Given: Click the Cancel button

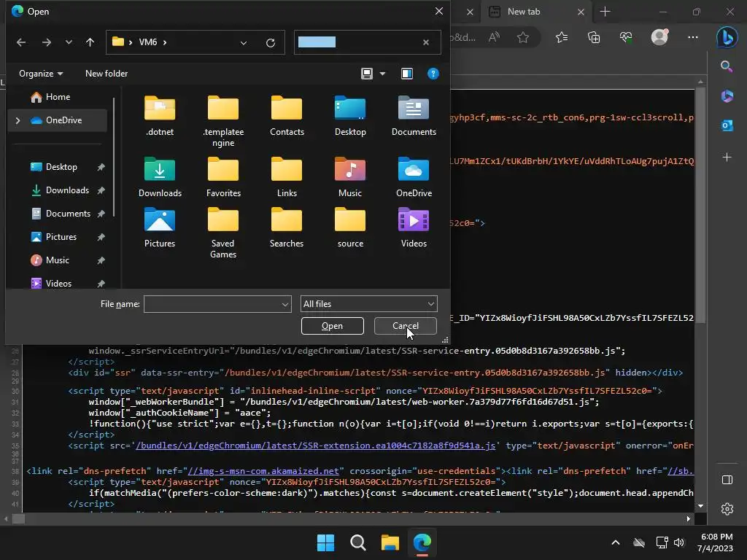Looking at the screenshot, I should pyautogui.click(x=406, y=326).
